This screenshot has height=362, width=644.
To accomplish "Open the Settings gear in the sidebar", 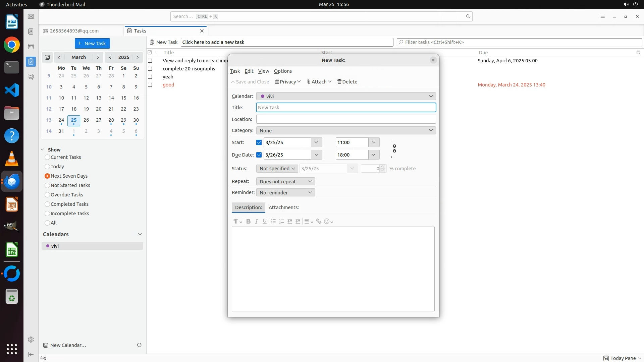I will pyautogui.click(x=31, y=340).
